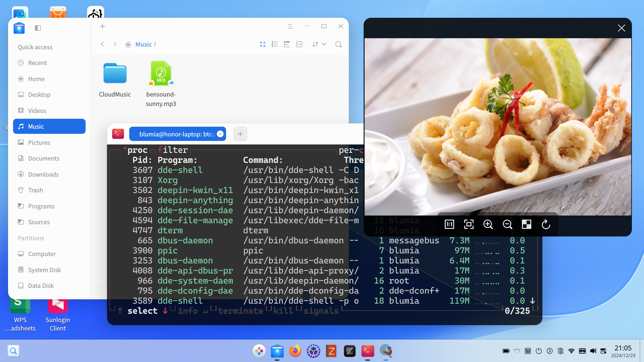
Task: Open Downloads in the sidebar
Action: click(43, 174)
